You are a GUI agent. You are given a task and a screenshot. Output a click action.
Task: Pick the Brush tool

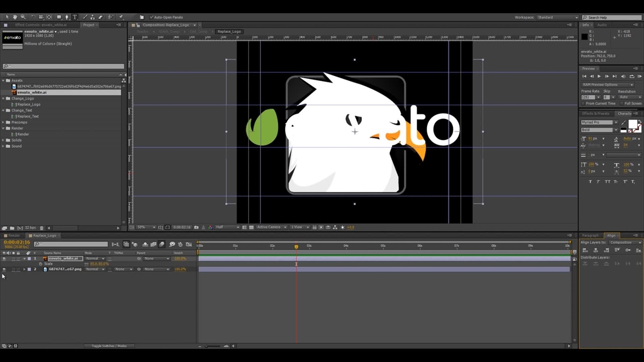pyautogui.click(x=85, y=17)
